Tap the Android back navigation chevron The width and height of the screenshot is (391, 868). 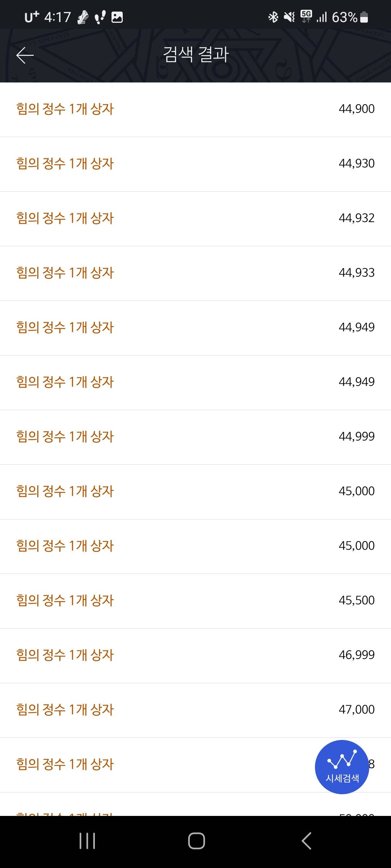click(306, 841)
